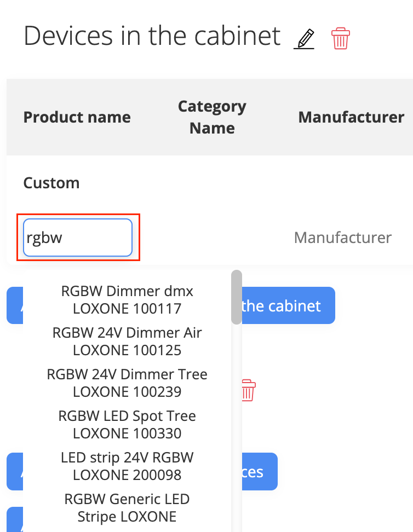Choose RGBW LED Spot Tree LOXONE 100330
The height and width of the screenshot is (532, 413).
tap(127, 424)
